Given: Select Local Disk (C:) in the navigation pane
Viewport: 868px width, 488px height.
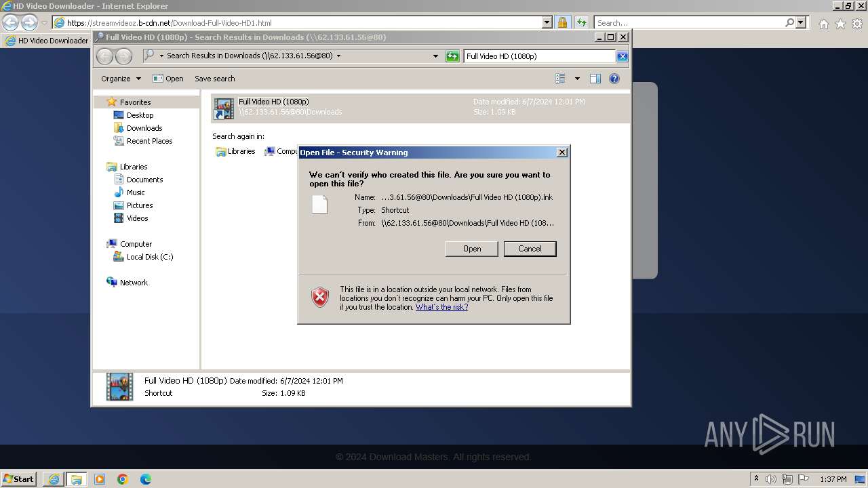Looking at the screenshot, I should coord(149,257).
